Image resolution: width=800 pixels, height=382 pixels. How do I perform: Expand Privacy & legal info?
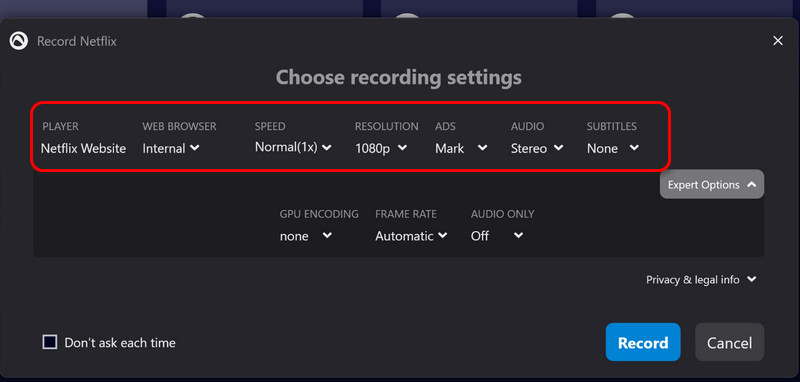701,279
